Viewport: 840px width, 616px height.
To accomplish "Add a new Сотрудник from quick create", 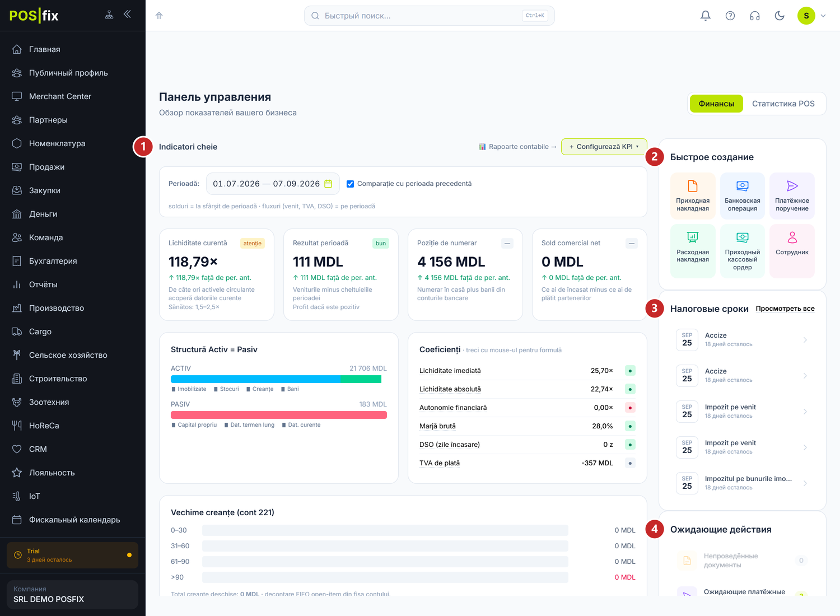I will [792, 251].
